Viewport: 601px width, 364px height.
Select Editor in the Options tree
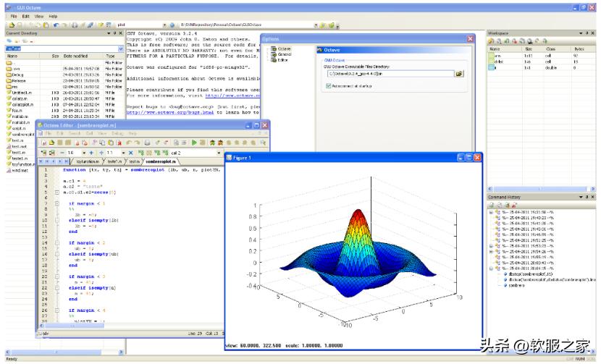coord(283,60)
